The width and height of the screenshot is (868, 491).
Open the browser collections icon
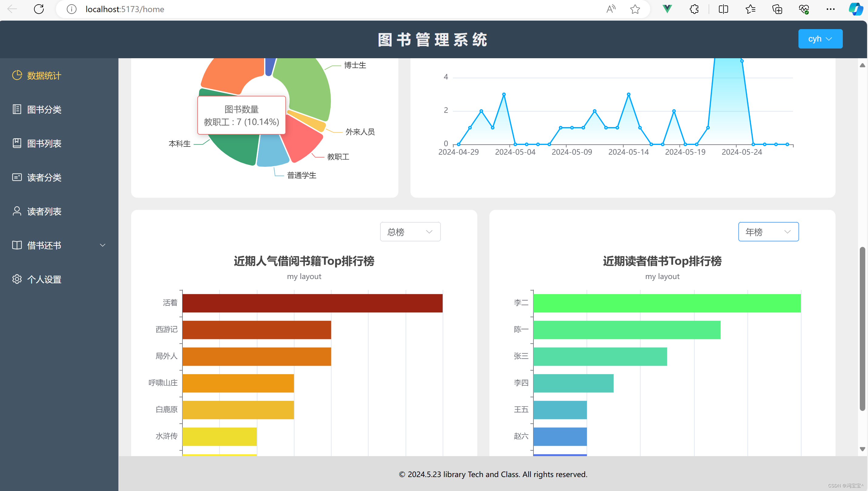777,9
